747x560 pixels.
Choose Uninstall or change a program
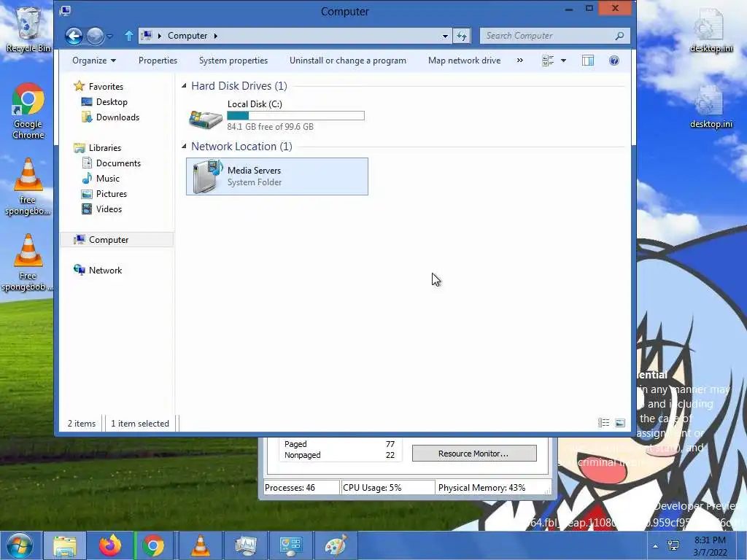click(x=348, y=61)
